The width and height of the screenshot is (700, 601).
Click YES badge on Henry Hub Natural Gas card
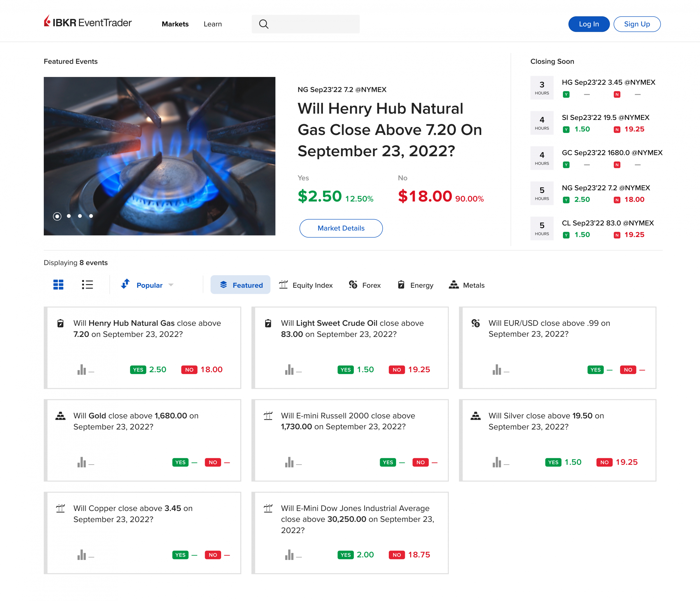point(138,370)
